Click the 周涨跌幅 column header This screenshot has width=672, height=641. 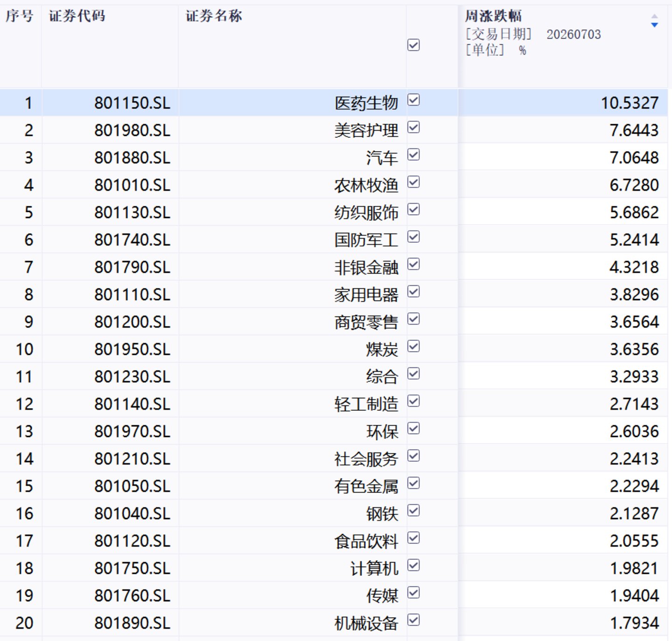pyautogui.click(x=493, y=16)
